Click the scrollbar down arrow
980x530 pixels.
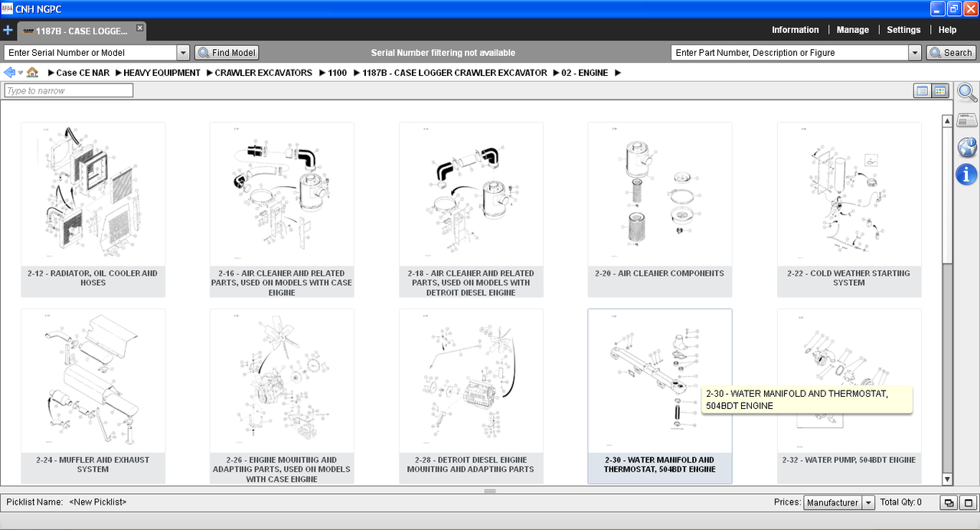pos(947,479)
